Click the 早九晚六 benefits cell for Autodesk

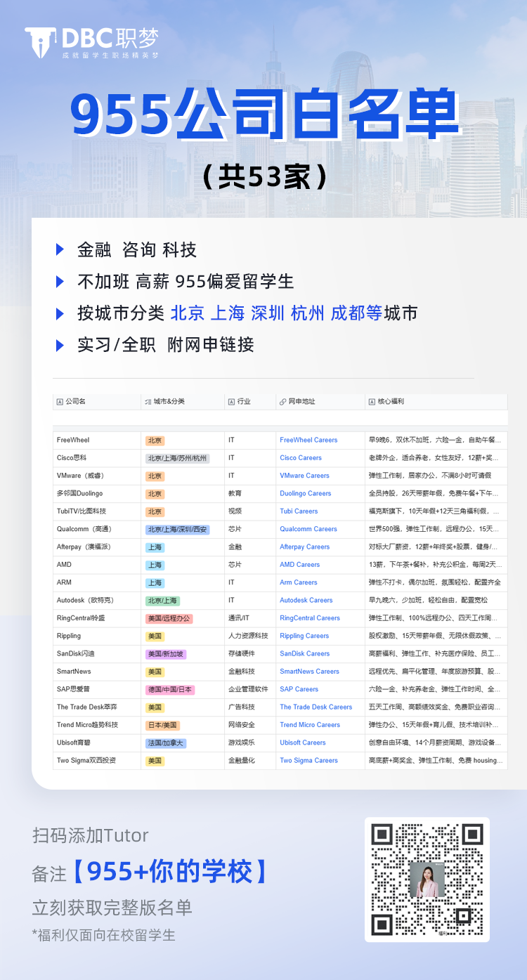click(436, 601)
